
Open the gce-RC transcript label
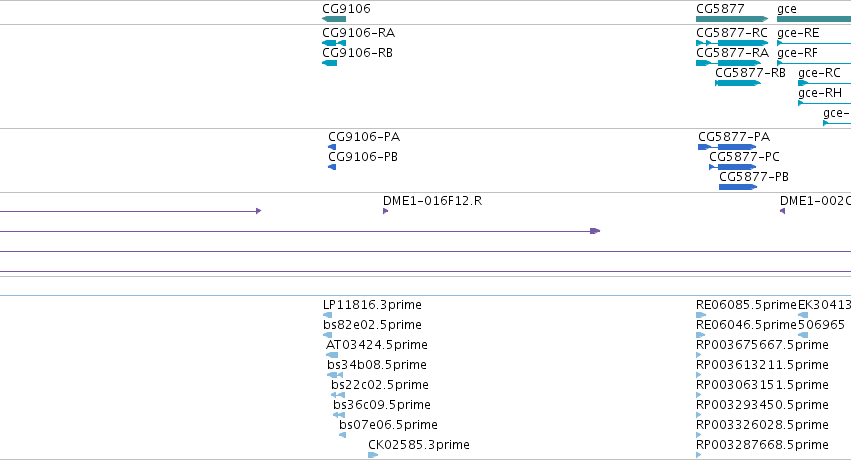pos(820,73)
